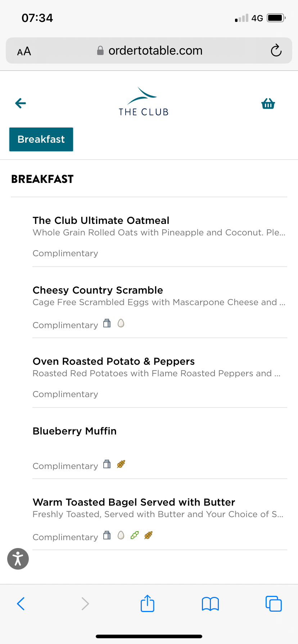Open The Club Ultimate Oatmeal item
Viewport: 298px width, 644px height.
click(101, 220)
